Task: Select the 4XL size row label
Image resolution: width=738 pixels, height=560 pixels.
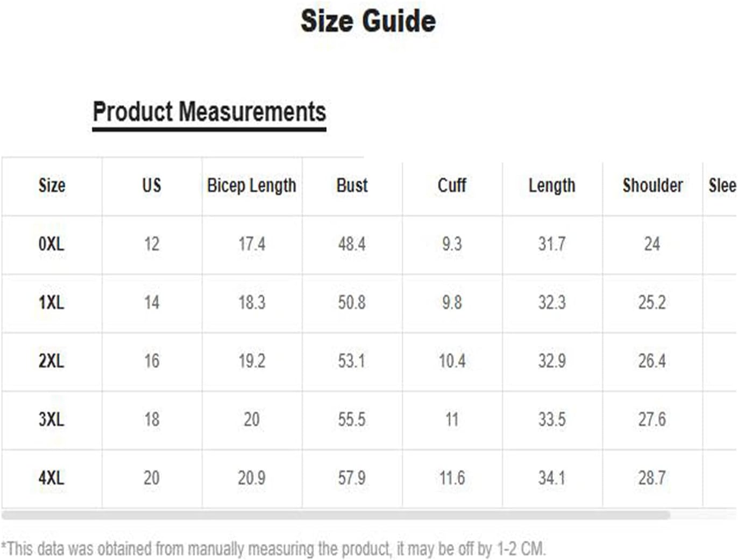Action: point(52,478)
